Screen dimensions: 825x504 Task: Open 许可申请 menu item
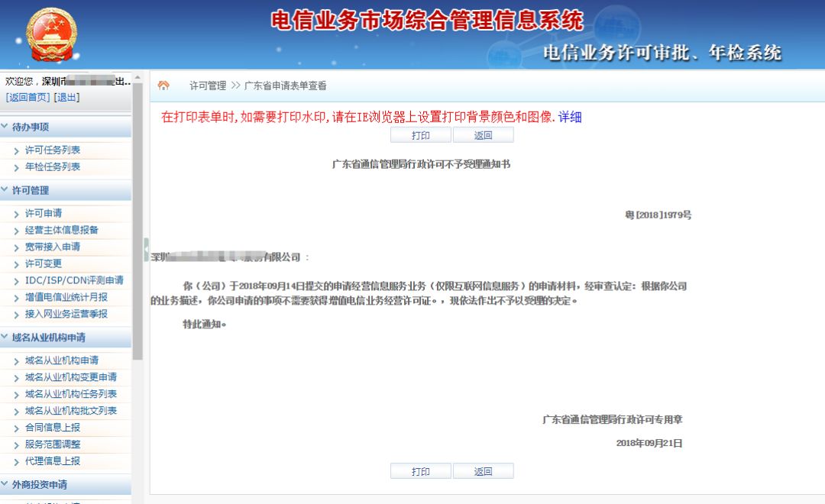[43, 213]
